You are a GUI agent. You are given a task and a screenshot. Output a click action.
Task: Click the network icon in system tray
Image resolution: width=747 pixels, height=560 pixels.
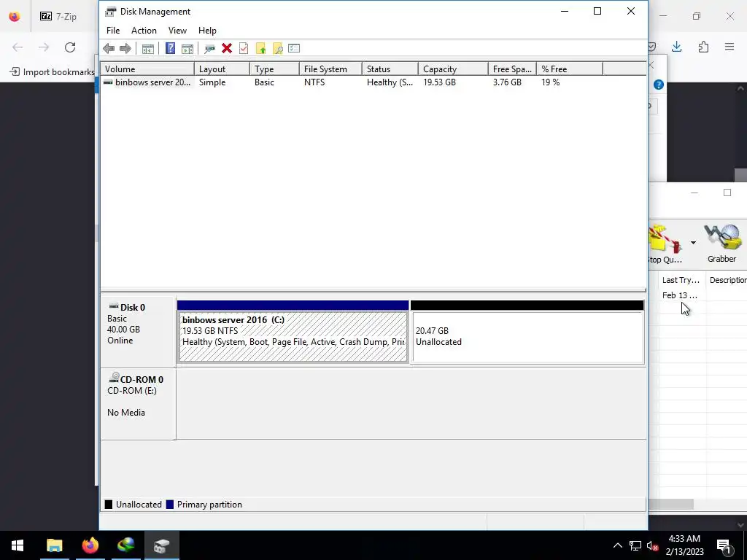pos(635,545)
